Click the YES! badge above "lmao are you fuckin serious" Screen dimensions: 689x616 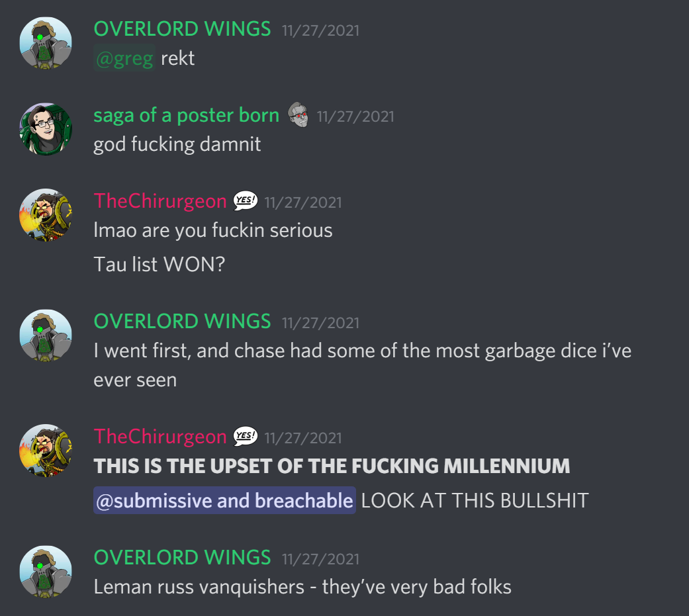point(245,200)
